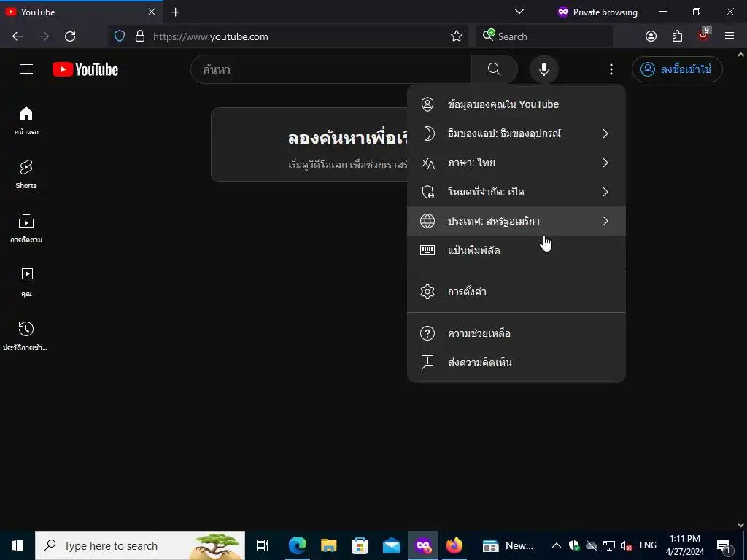Launch Microsoft Edge from the taskbar

298,545
